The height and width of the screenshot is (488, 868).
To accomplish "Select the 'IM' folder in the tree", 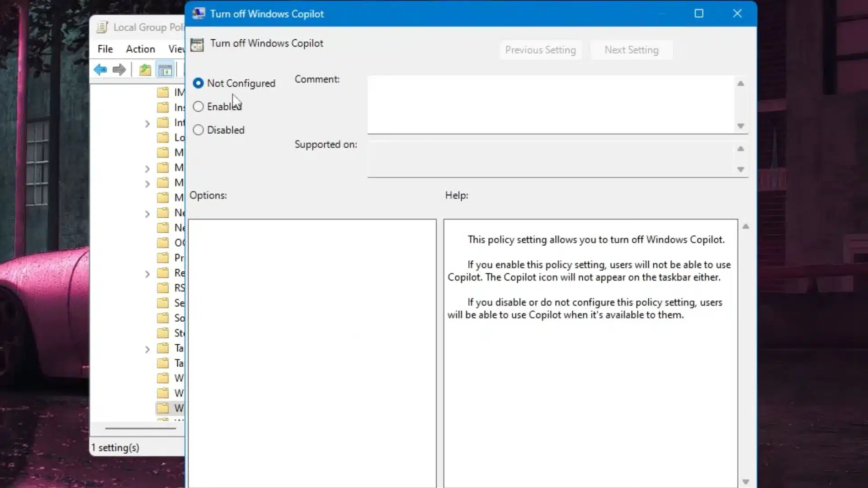I will tap(171, 92).
